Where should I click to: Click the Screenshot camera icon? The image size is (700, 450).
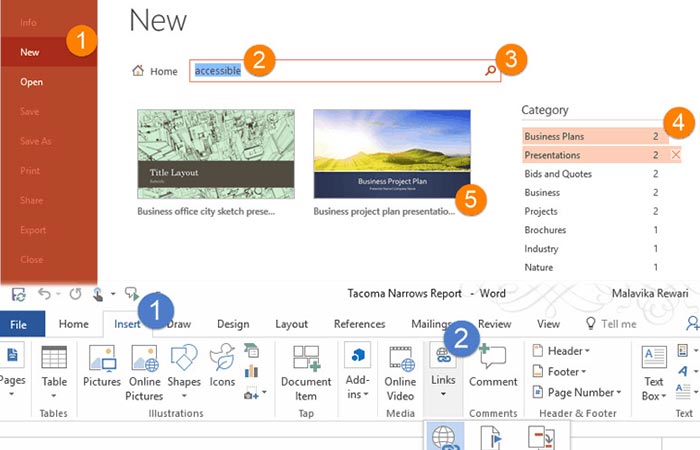251,394
